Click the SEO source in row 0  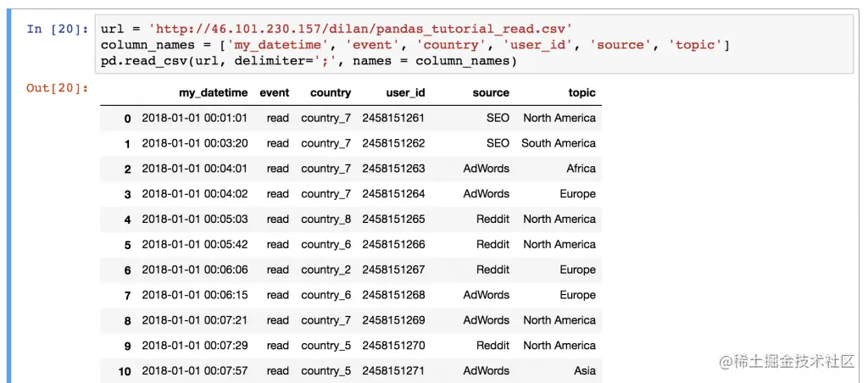point(498,118)
